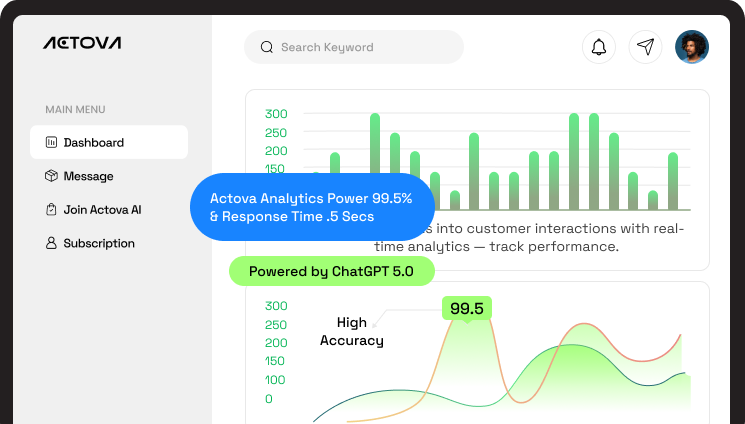Click the Search Keyword input field
This screenshot has height=424, width=745.
(x=360, y=47)
